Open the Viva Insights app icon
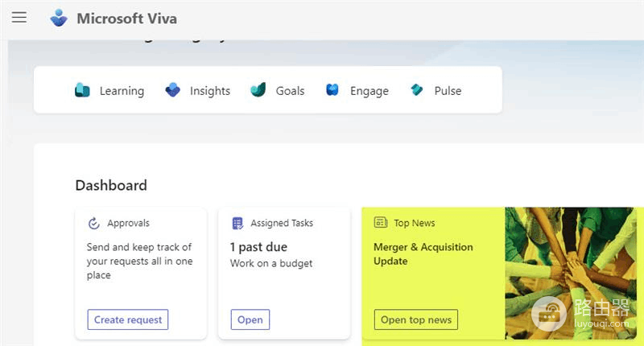This screenshot has height=346, width=644. click(172, 90)
